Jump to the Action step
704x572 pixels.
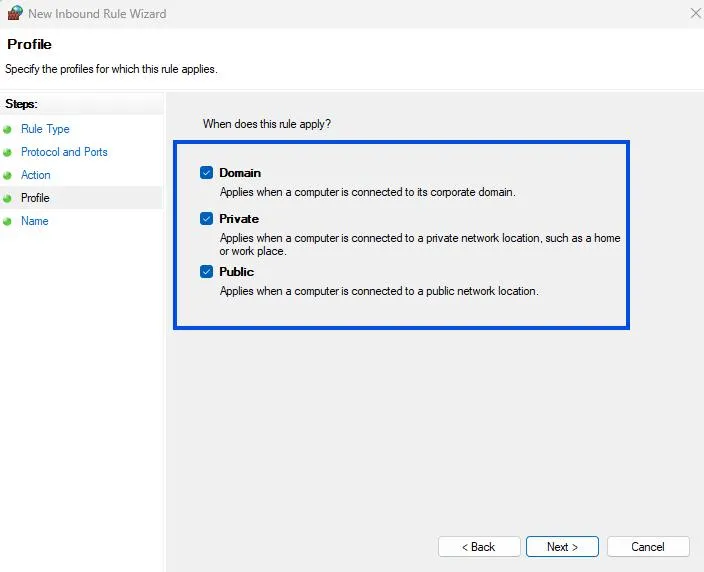pos(36,175)
